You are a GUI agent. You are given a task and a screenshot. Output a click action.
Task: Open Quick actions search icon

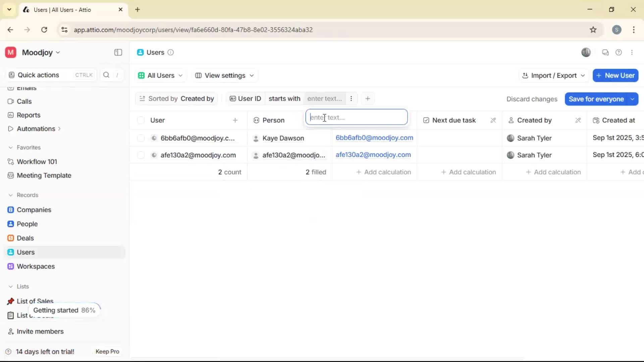coord(106,75)
